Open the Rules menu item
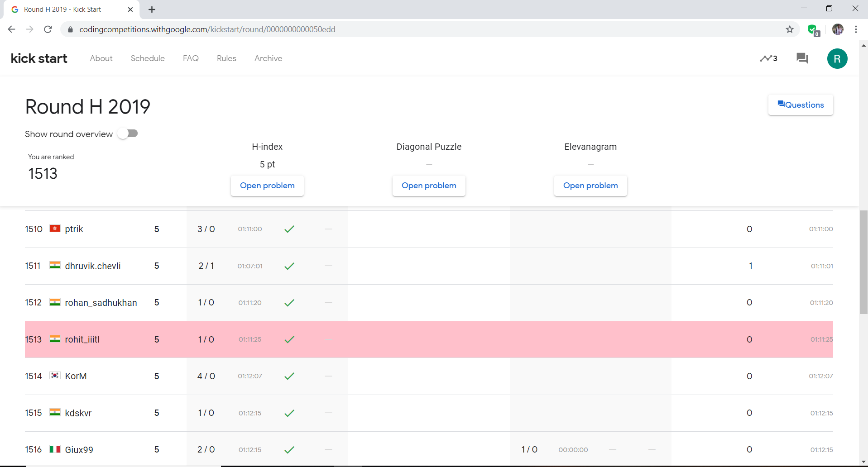This screenshot has height=467, width=868. (226, 58)
